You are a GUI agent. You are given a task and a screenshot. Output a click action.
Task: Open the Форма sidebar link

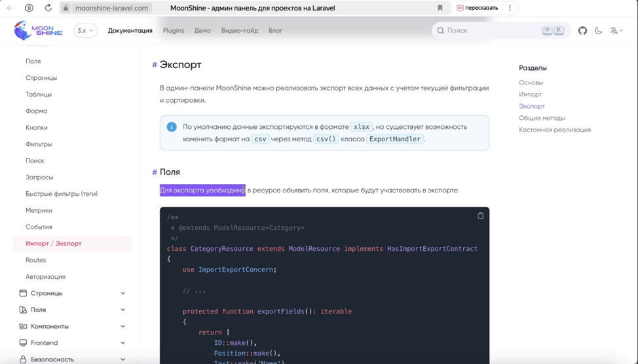point(37,111)
